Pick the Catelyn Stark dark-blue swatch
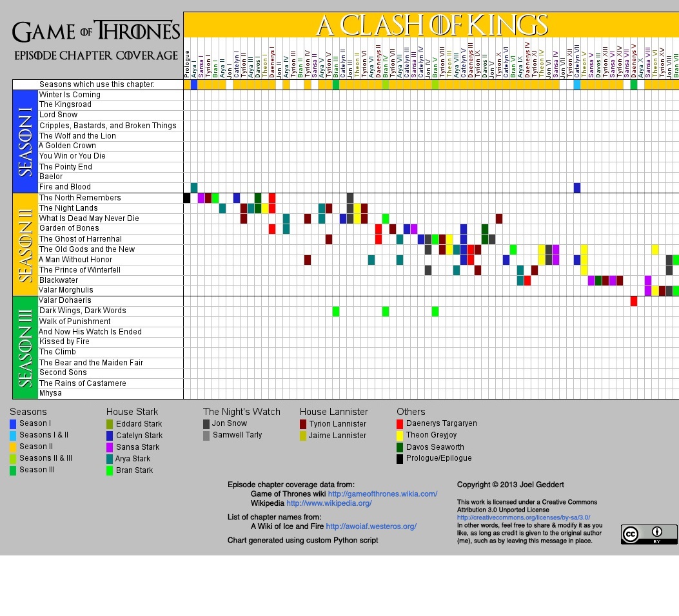The width and height of the screenshot is (679, 616). point(110,436)
